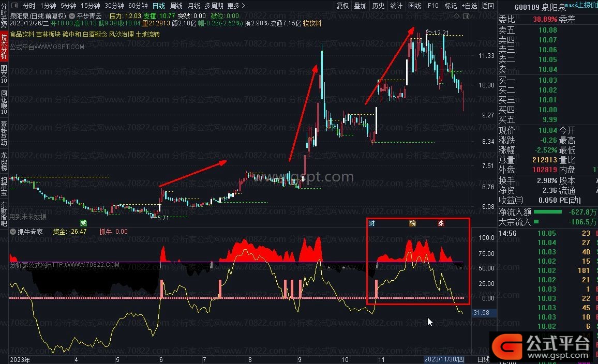Select the 60分钟 period
The width and height of the screenshot is (598, 364).
138,6
